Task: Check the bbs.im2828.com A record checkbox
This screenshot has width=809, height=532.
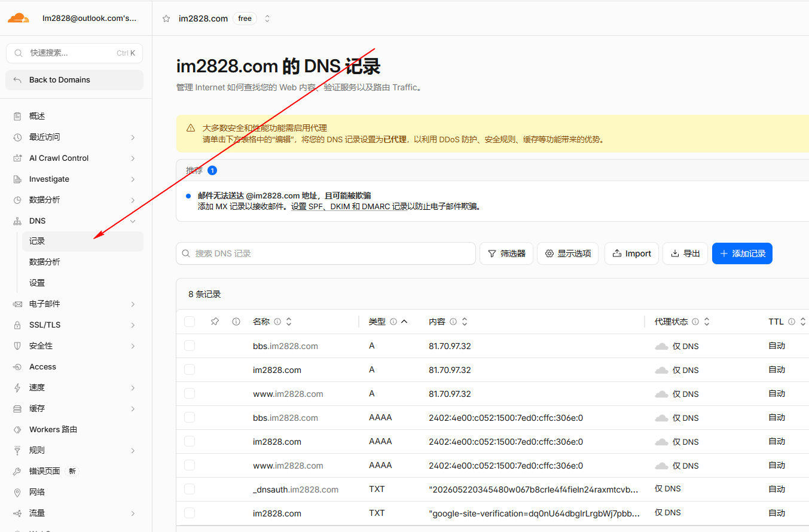Action: pyautogui.click(x=190, y=346)
